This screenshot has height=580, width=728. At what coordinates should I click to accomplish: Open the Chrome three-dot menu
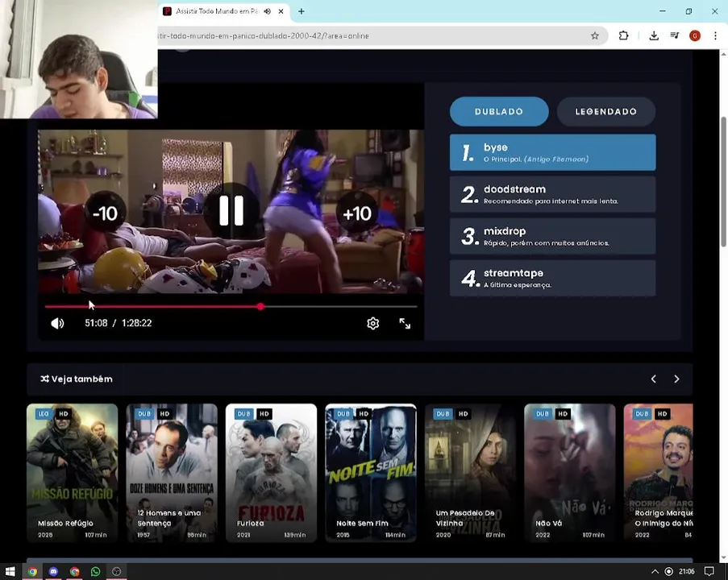coord(715,35)
